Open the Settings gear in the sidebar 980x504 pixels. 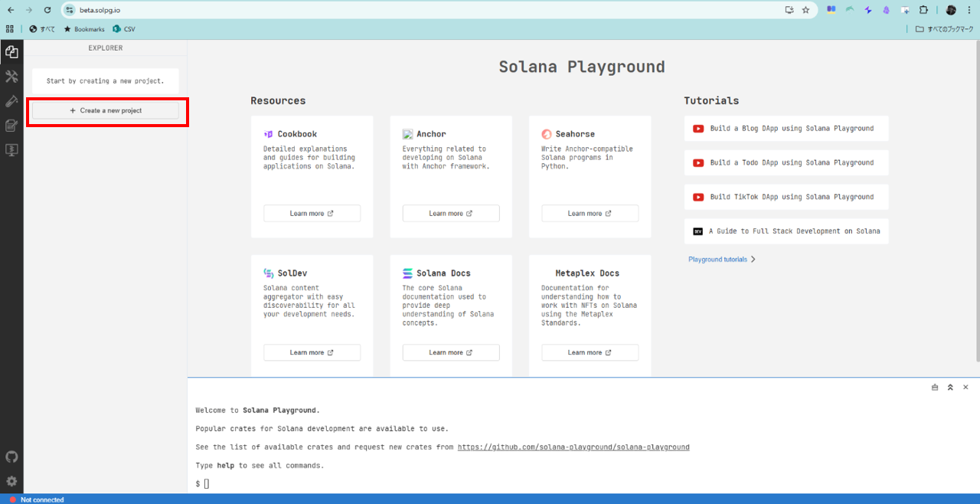pyautogui.click(x=11, y=481)
